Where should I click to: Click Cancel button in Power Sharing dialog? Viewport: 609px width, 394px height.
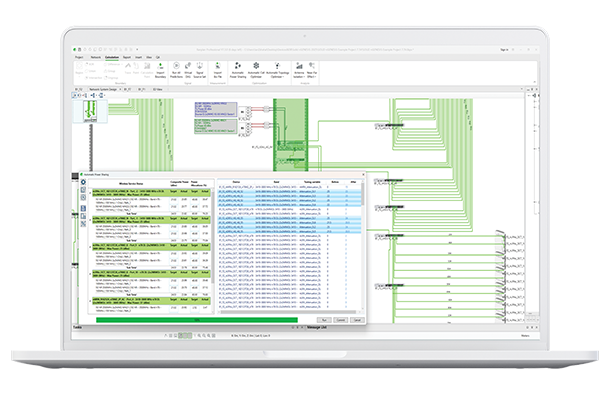click(x=357, y=320)
